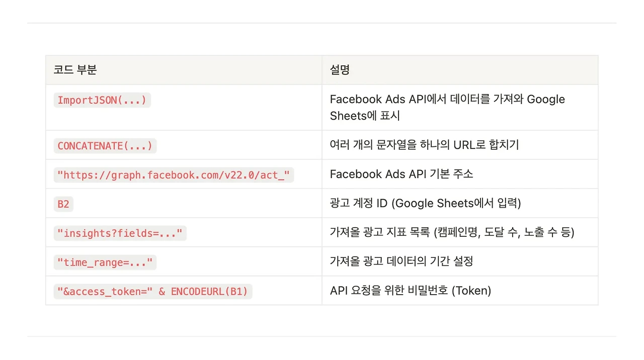
Task: Click the horizontal divider above the table
Action: coord(322,23)
